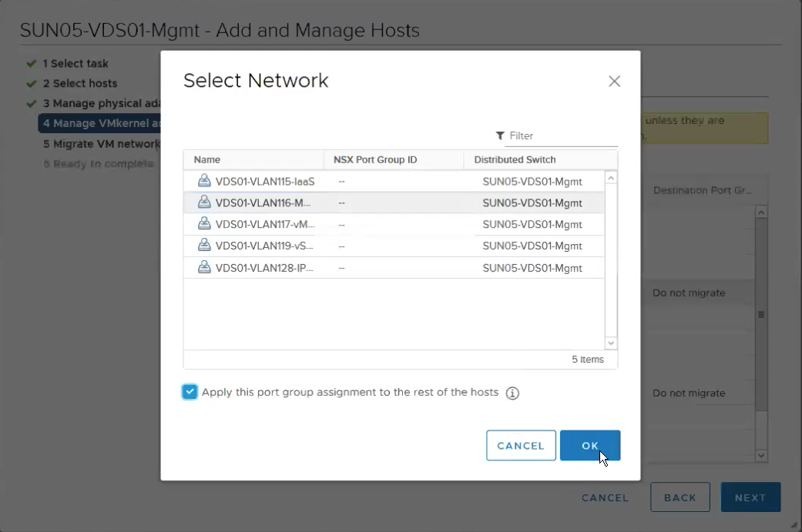
Task: Click the wizard's bottom CANCEL button
Action: point(605,498)
